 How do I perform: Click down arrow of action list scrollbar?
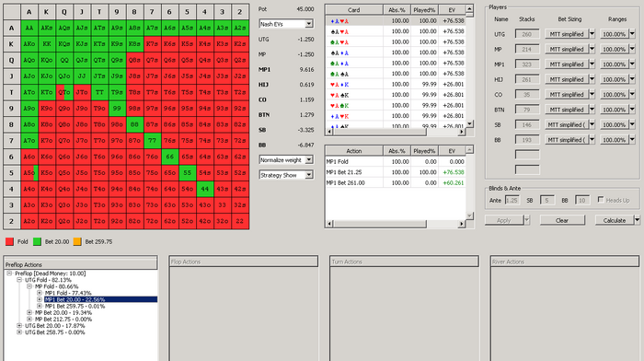470,215
